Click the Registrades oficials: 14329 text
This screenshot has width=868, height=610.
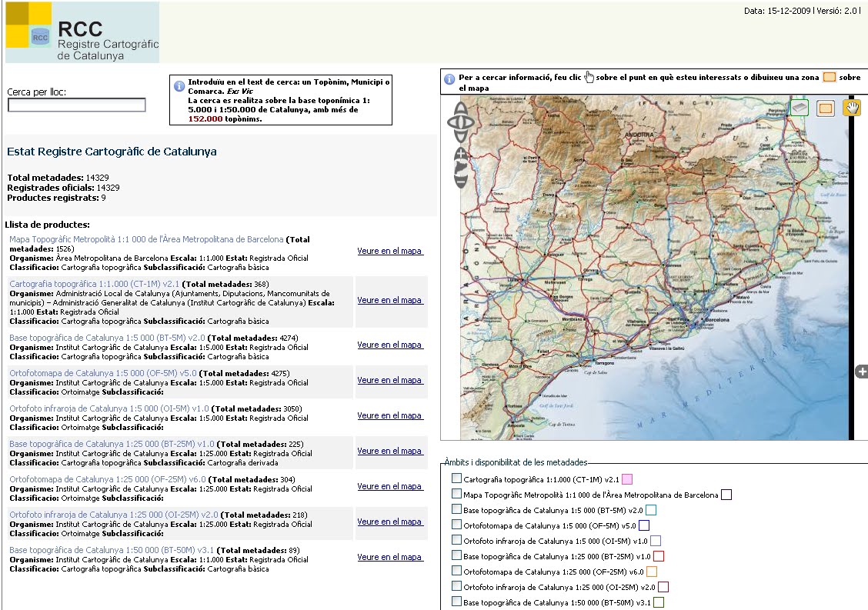coord(63,188)
